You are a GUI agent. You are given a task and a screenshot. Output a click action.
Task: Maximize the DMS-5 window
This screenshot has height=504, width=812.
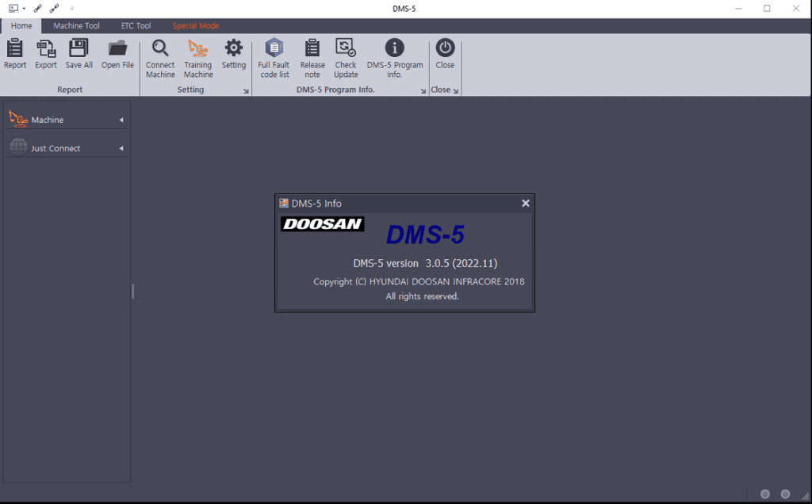click(x=767, y=8)
